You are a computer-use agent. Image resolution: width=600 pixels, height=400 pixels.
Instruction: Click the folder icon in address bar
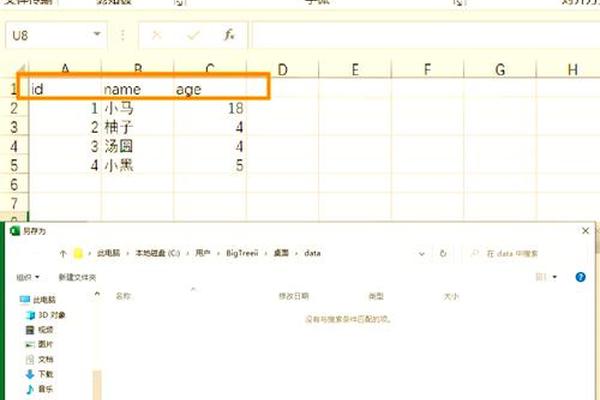coord(78,253)
